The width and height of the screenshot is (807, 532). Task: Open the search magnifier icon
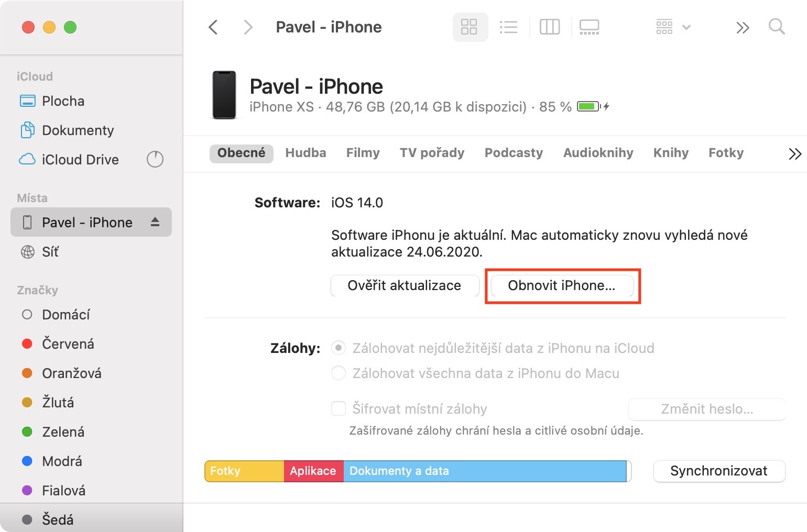coord(777,27)
